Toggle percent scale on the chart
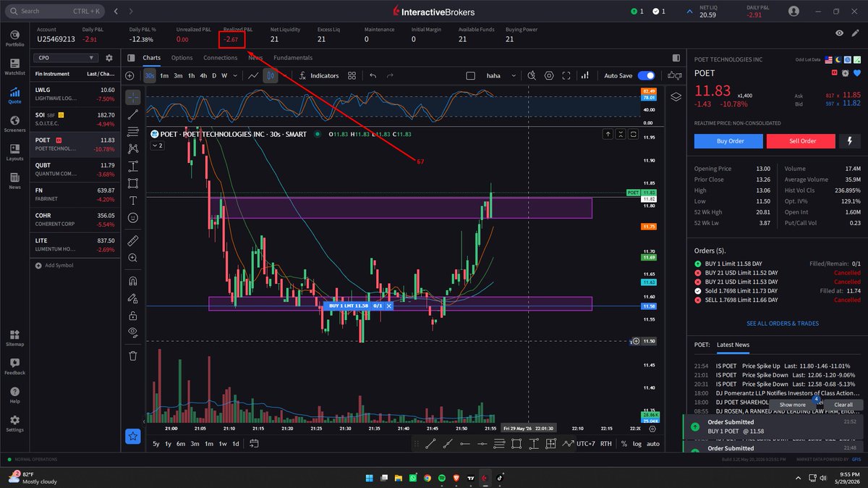868x488 pixels. coord(624,443)
